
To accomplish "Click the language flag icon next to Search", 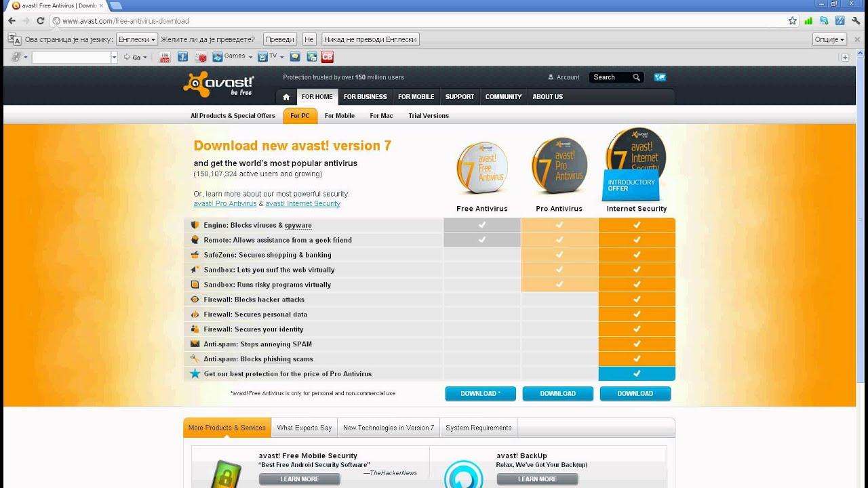I will coord(660,77).
